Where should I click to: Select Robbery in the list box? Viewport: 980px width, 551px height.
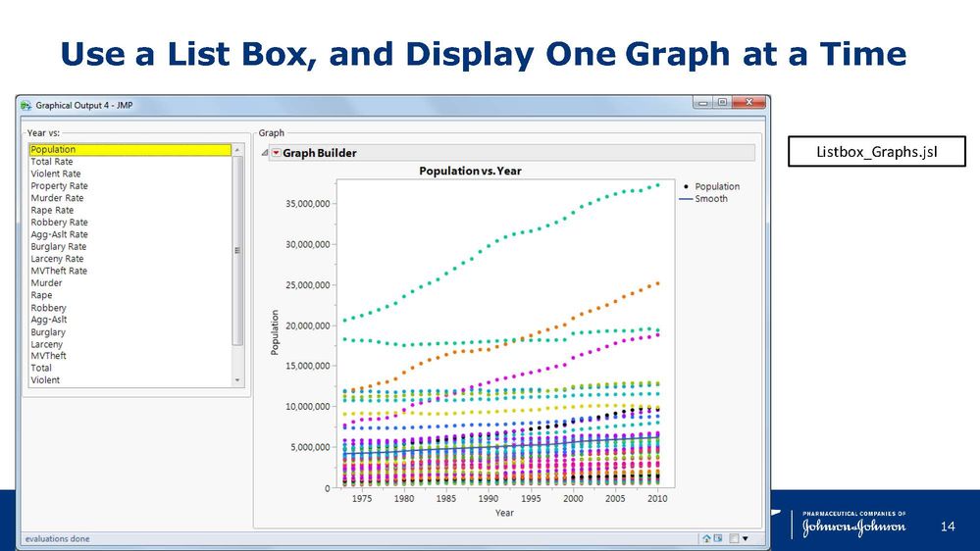click(130, 307)
